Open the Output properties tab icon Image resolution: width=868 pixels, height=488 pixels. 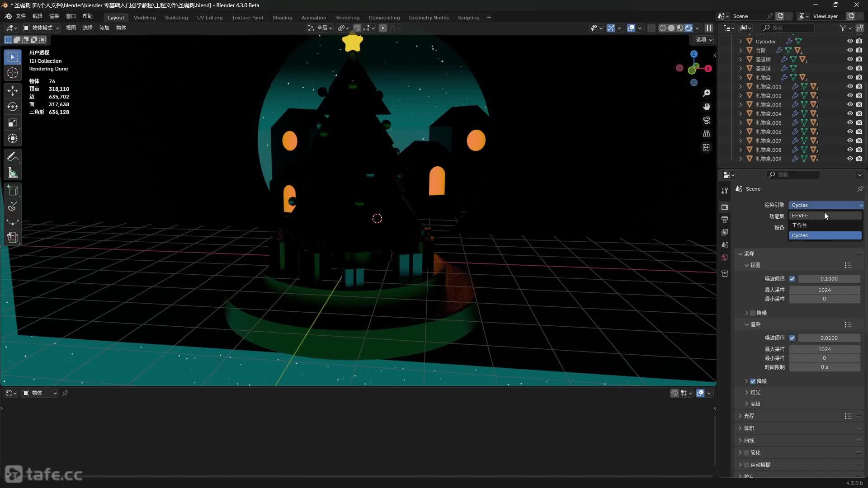tap(725, 220)
